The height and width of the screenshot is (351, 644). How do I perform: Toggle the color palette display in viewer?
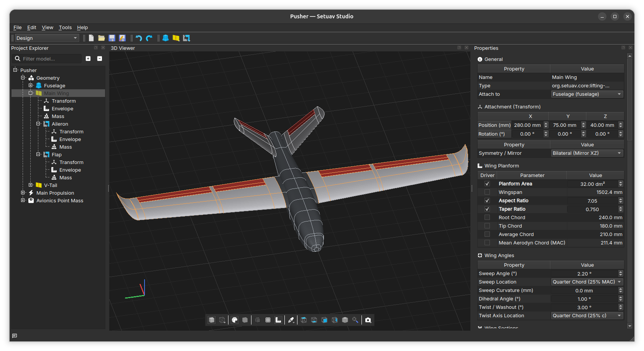click(235, 320)
